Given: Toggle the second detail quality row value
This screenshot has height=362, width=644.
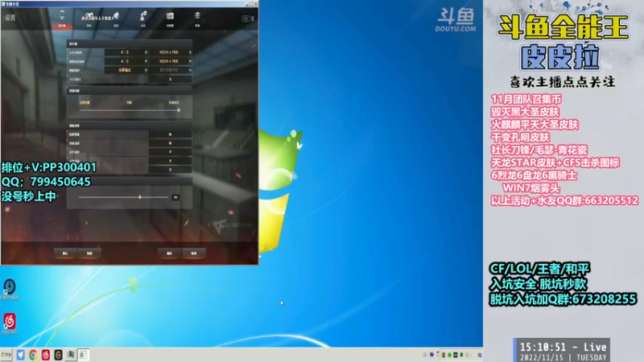Looking at the screenshot, I should [171, 143].
